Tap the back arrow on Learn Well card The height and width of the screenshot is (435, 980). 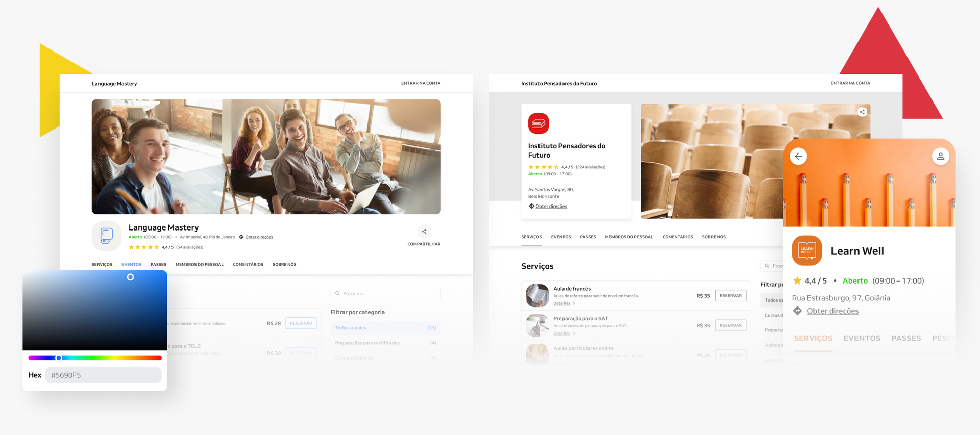coord(799,157)
